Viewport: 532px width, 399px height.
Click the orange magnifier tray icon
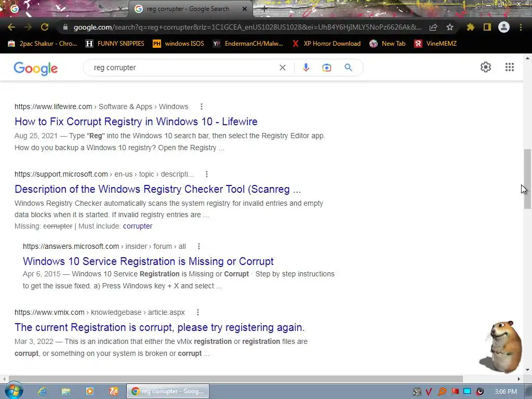click(442, 392)
